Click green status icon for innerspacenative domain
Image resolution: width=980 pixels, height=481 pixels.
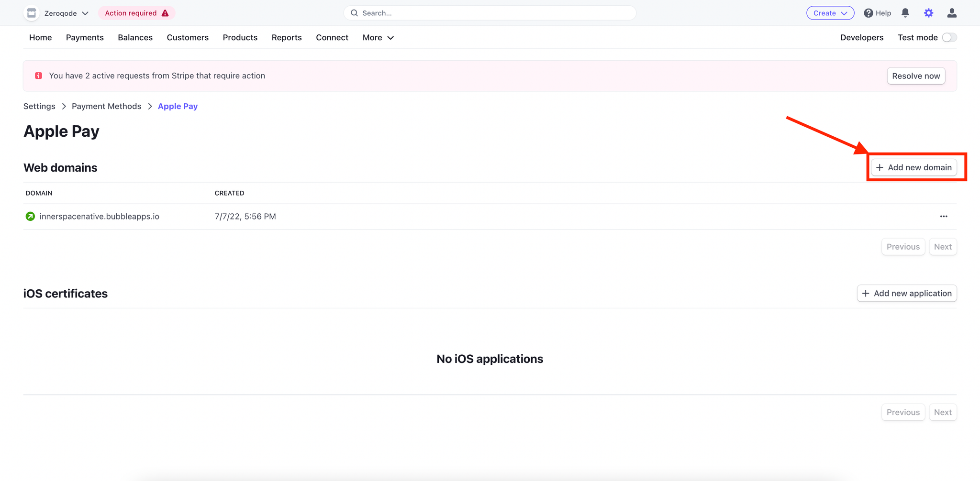(30, 217)
